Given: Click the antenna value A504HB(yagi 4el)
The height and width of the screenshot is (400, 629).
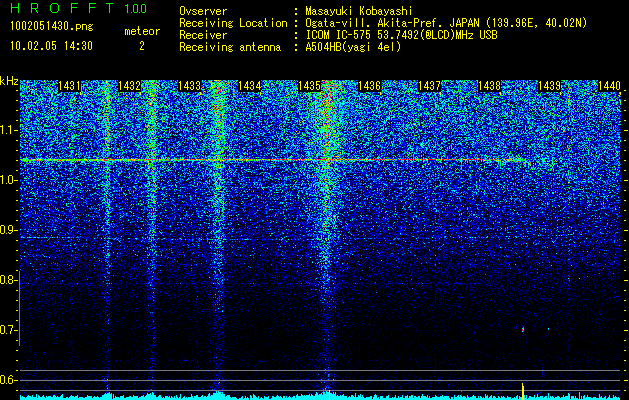Looking at the screenshot, I should point(353,47).
